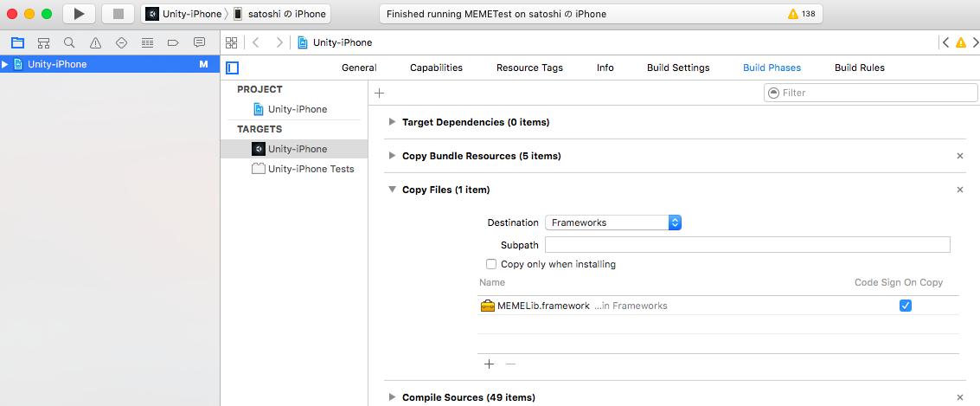Select the Unity-iPhone project row in the navigator
The height and width of the screenshot is (406, 980).
point(110,64)
